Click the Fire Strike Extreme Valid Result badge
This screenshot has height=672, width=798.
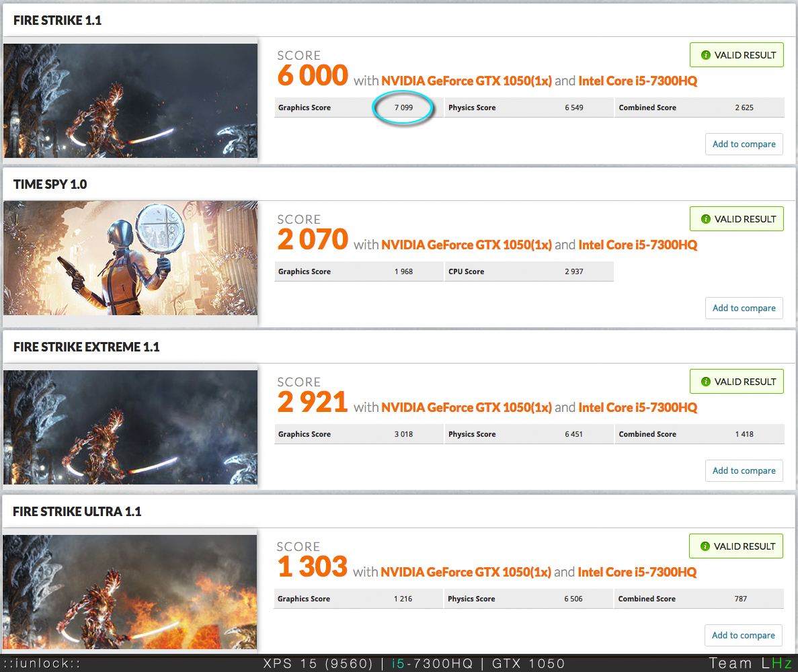coord(736,382)
